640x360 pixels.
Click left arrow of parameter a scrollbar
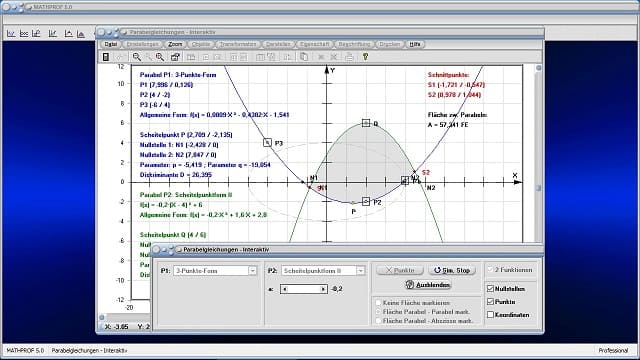click(x=284, y=289)
